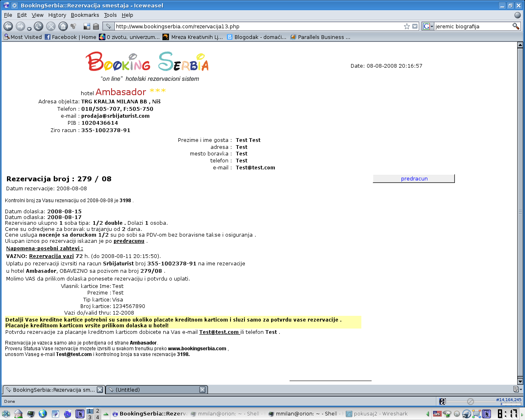Reload the current page
The height and width of the screenshot is (420, 525).
coord(39,26)
